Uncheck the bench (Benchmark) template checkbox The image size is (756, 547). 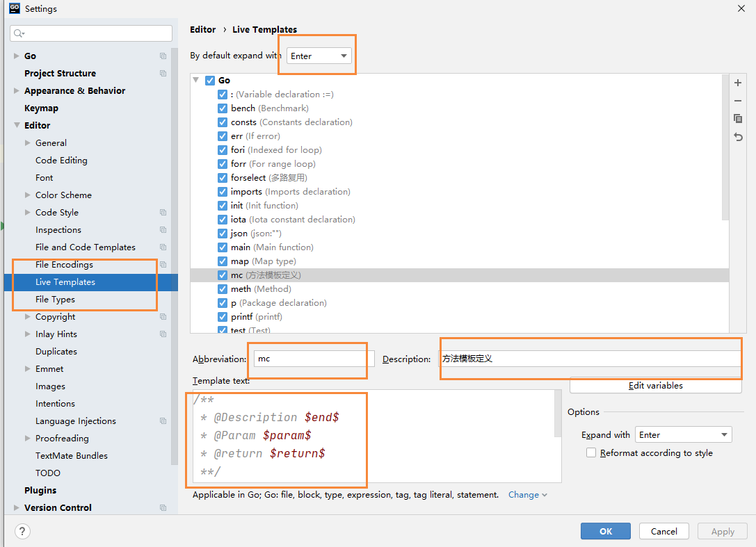pos(223,108)
